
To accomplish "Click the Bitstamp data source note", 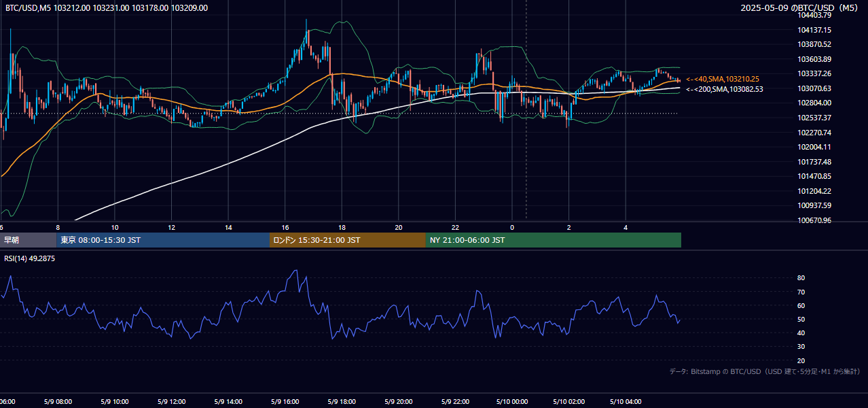I will click(x=765, y=371).
